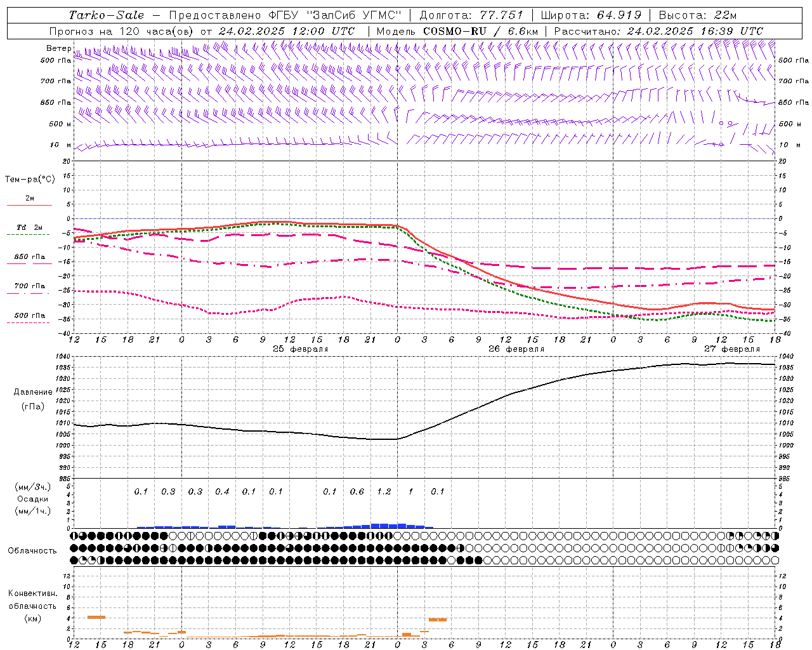Select the 27 февраля date label

(731, 349)
